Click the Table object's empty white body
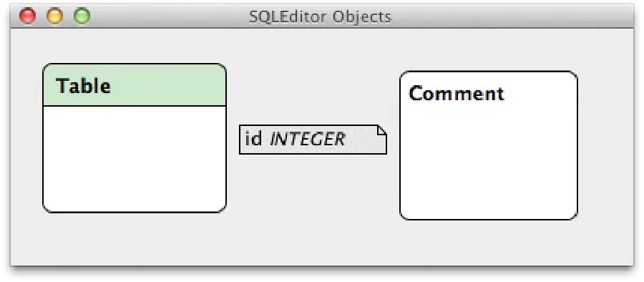The width and height of the screenshot is (644, 282). (135, 159)
